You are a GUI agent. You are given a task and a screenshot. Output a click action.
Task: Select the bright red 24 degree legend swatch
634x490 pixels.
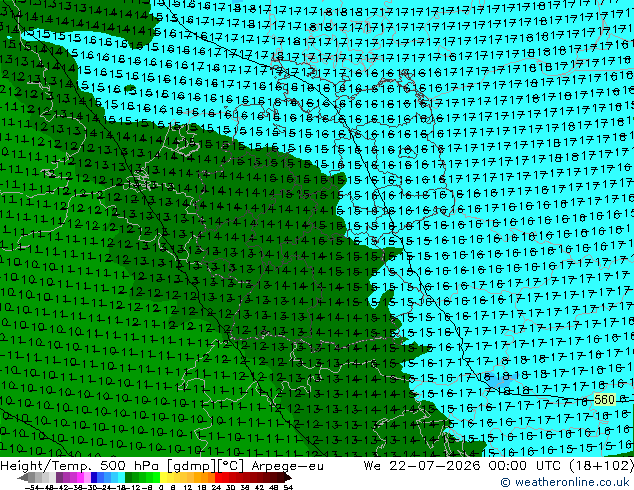pos(217,477)
